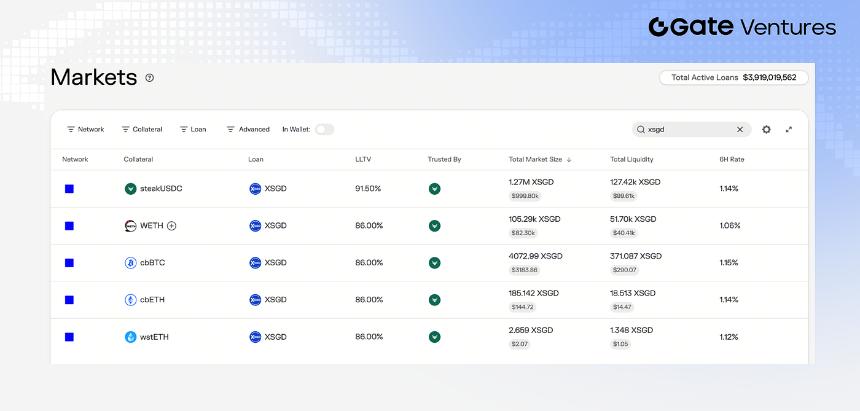Screen dimensions: 860x411
Task: Open table settings gear icon
Action: [x=766, y=130]
